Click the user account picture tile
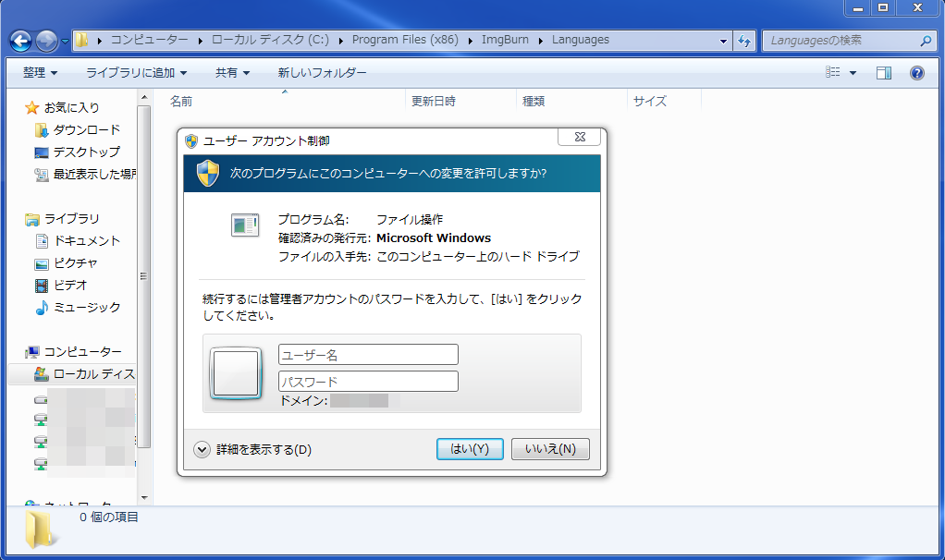Image resolution: width=945 pixels, height=560 pixels. [236, 373]
